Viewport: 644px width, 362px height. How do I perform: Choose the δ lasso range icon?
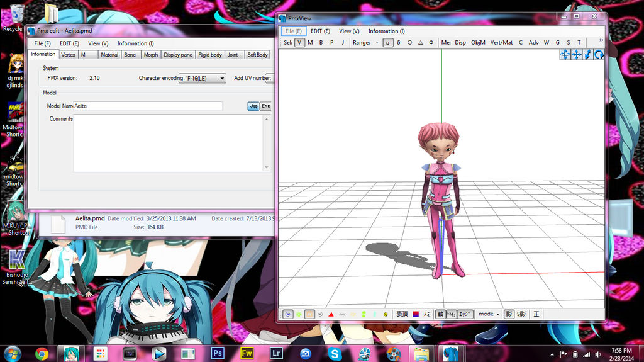click(398, 42)
